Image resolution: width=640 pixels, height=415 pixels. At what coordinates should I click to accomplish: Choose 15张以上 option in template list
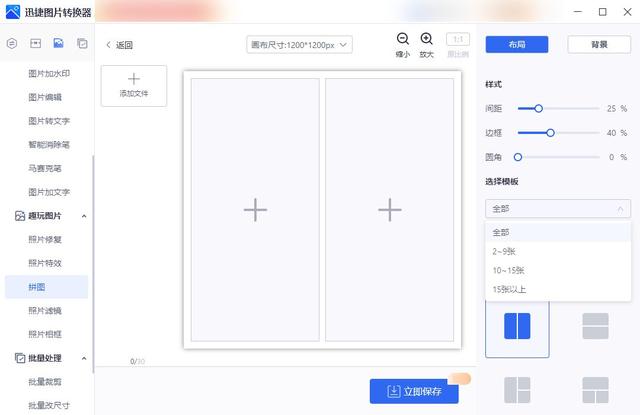pyautogui.click(x=558, y=289)
